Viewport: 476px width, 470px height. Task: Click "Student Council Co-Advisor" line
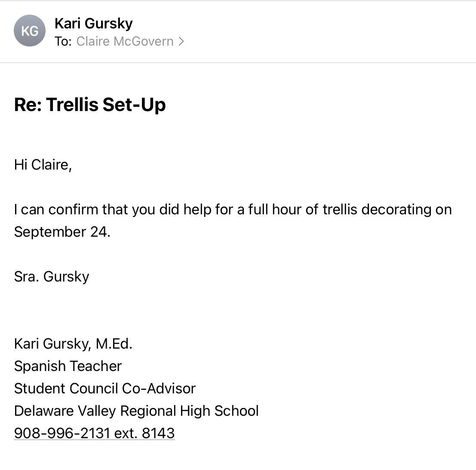click(104, 388)
